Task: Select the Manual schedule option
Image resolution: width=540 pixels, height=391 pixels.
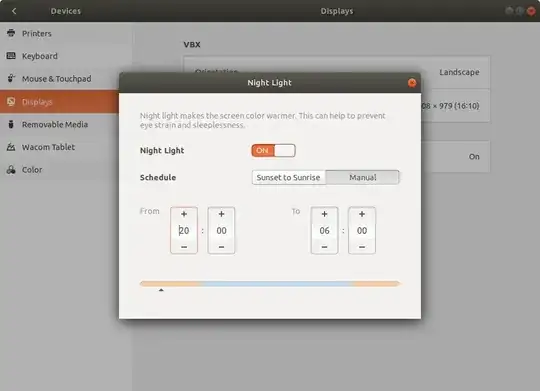Action: [x=363, y=177]
